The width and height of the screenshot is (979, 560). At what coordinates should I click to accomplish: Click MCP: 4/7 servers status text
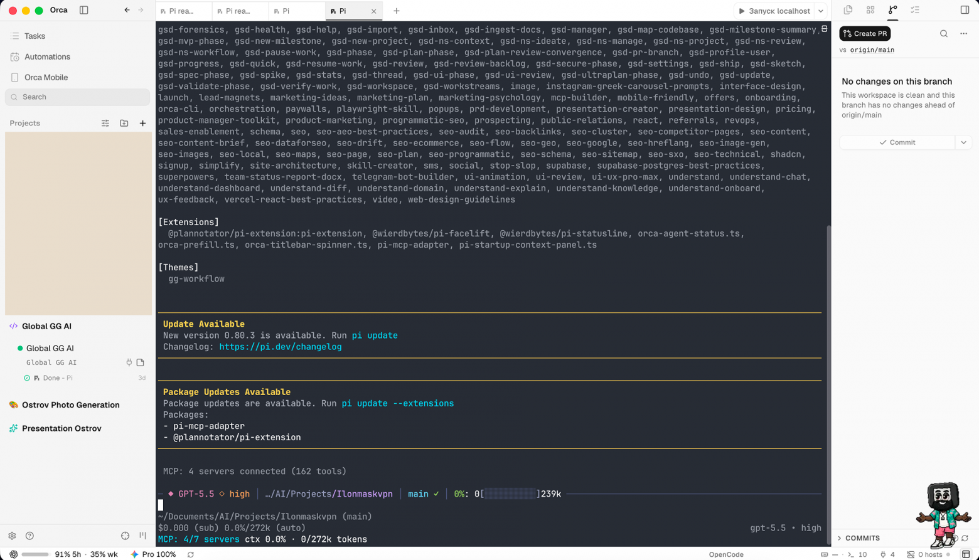[x=198, y=539]
